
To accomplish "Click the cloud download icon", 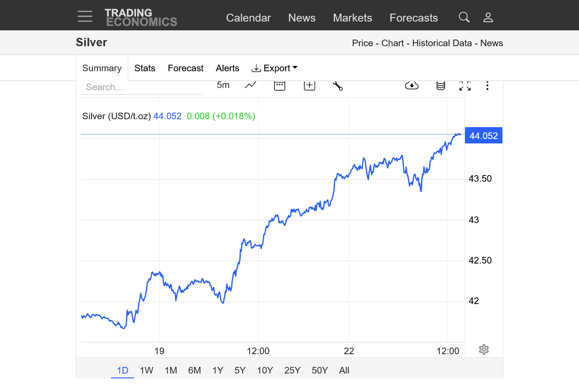I will point(412,85).
